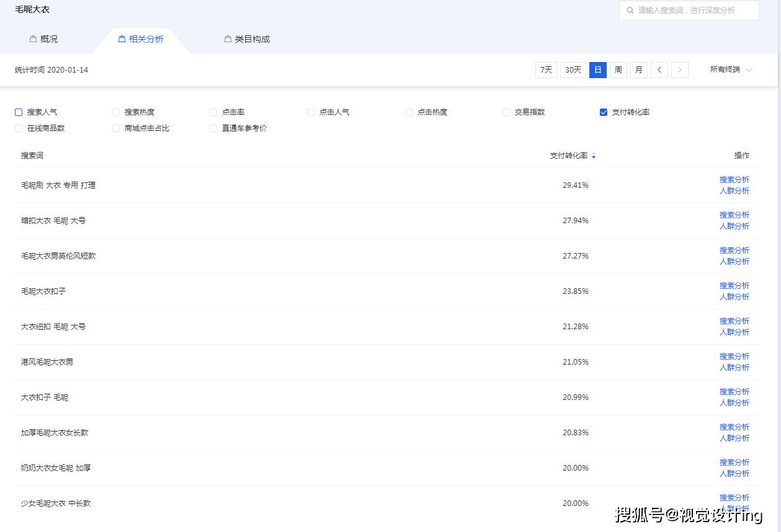Open 搜索分析 for 毛呢刷 大衣 专用 打理

coord(734,180)
